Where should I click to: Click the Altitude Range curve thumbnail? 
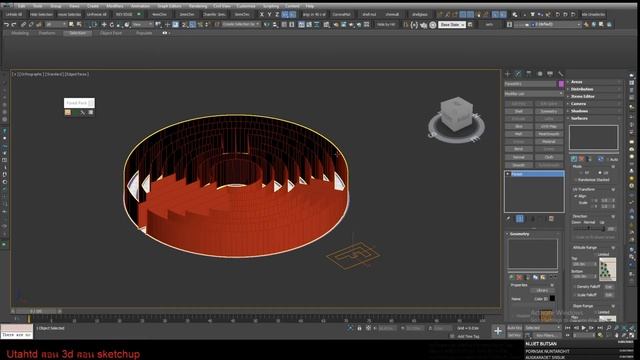click(x=607, y=269)
